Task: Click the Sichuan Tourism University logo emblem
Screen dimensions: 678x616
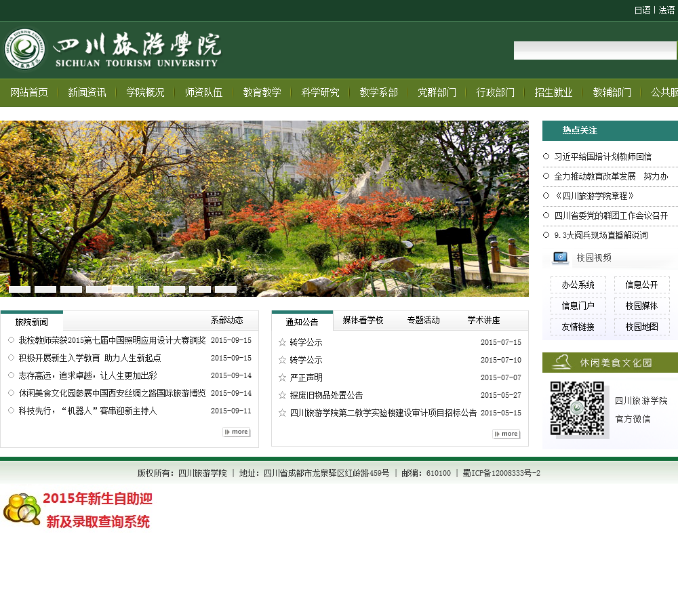Action: click(26, 49)
